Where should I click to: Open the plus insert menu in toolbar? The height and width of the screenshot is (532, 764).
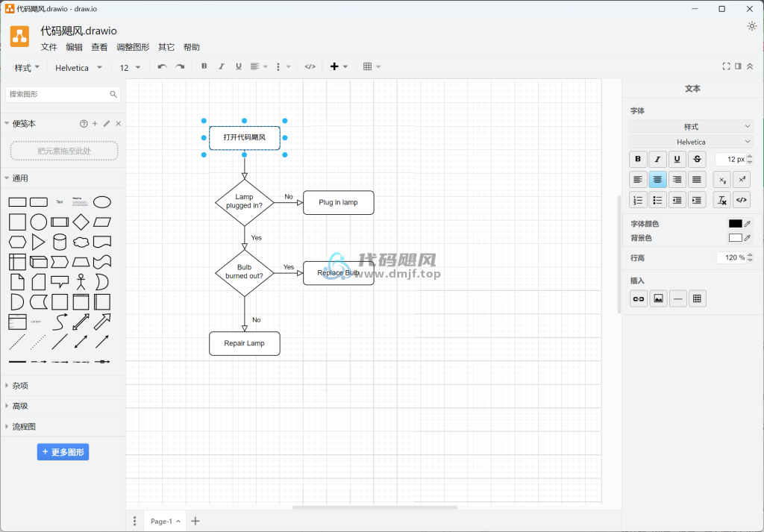point(339,66)
